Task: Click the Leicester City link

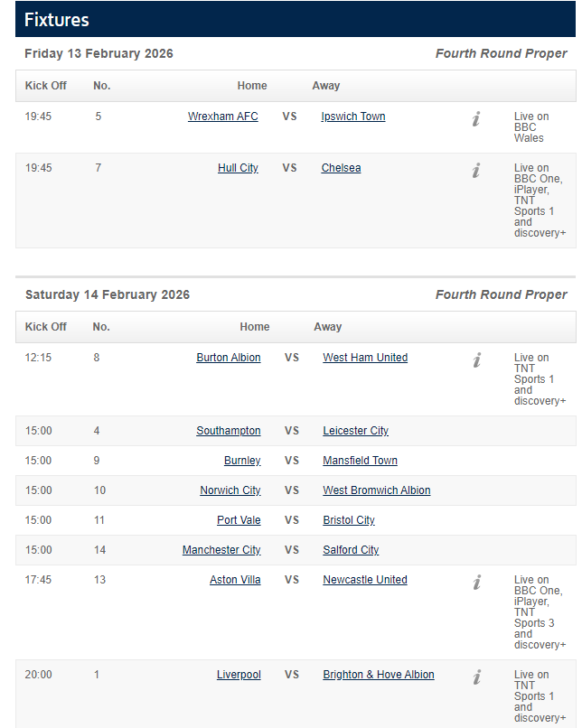Action: click(x=356, y=431)
